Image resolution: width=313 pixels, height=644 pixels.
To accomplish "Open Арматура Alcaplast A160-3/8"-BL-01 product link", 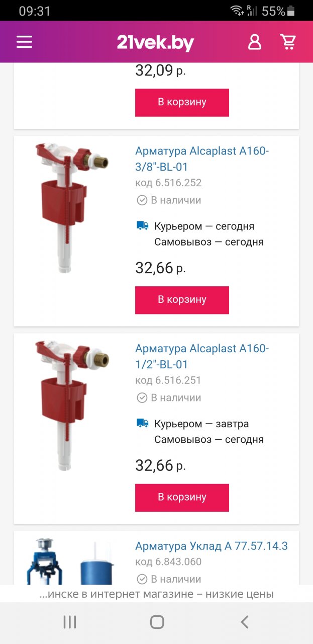I will pos(202,159).
